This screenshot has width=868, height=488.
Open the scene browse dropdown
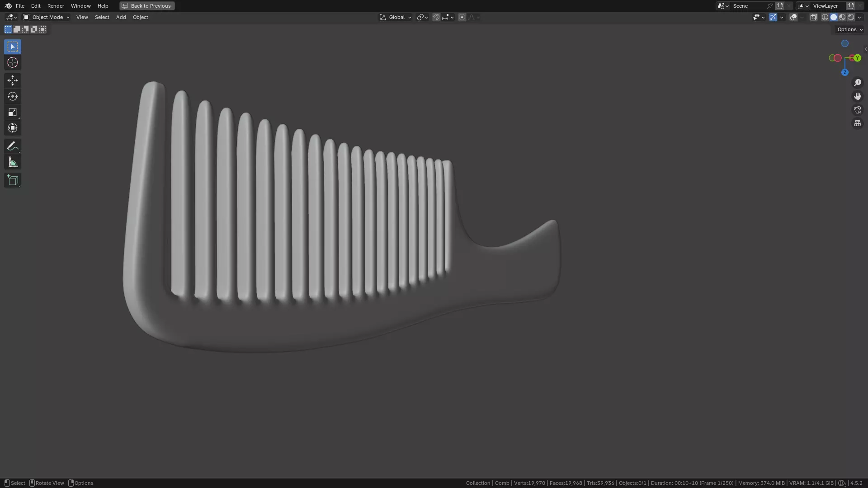(723, 6)
